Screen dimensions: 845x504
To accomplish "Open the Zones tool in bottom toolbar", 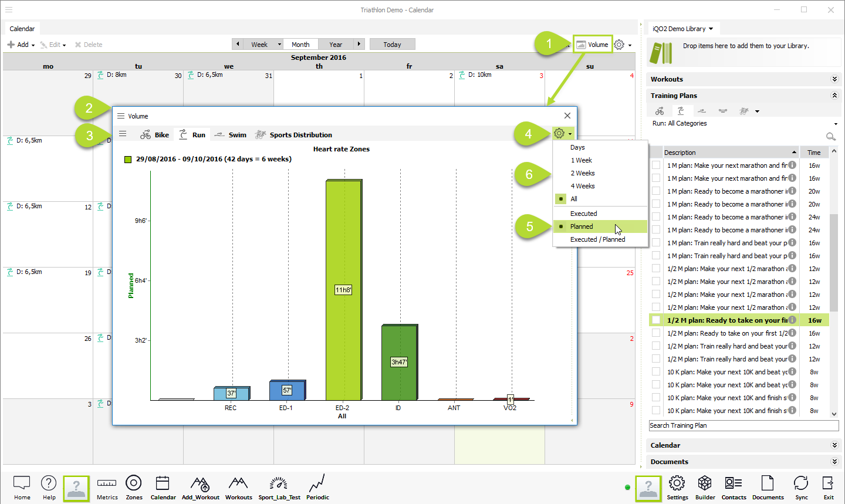I will (134, 487).
